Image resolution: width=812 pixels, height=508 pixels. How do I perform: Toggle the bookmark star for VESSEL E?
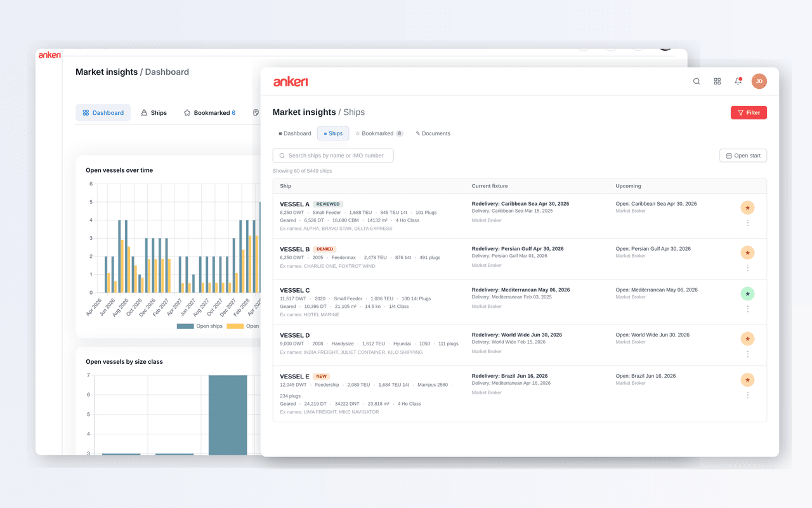pyautogui.click(x=747, y=380)
